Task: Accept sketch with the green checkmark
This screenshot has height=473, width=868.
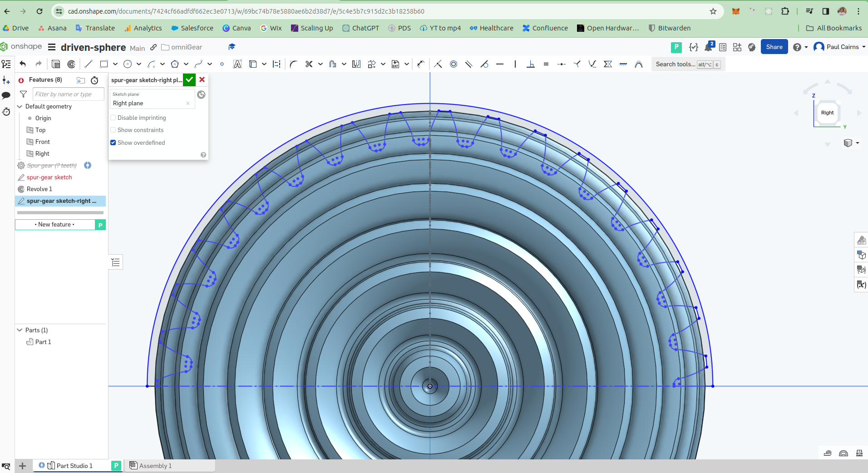Action: pos(189,79)
